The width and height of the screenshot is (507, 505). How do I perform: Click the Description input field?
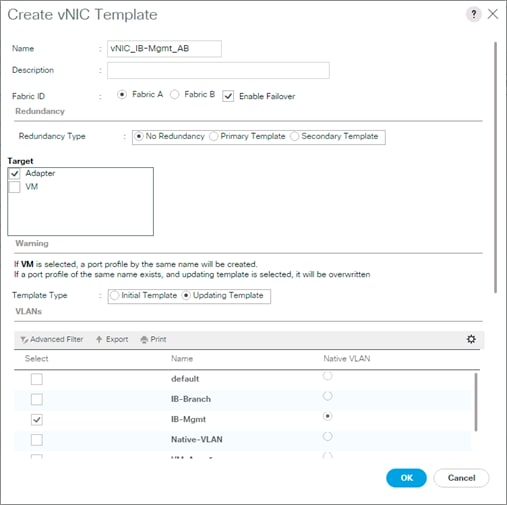pos(218,70)
